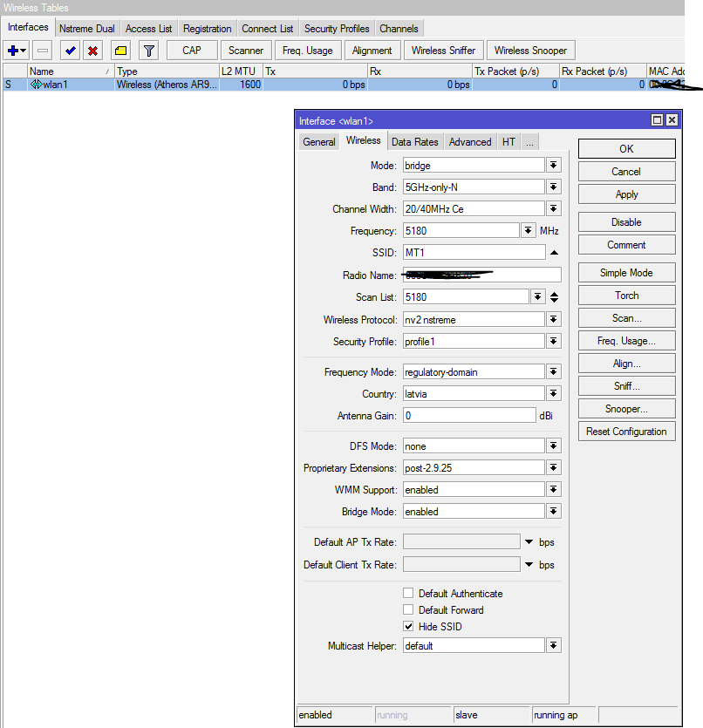Click the Wireless Sniffer toolbar button
The width and height of the screenshot is (703, 728).
pyautogui.click(x=443, y=51)
